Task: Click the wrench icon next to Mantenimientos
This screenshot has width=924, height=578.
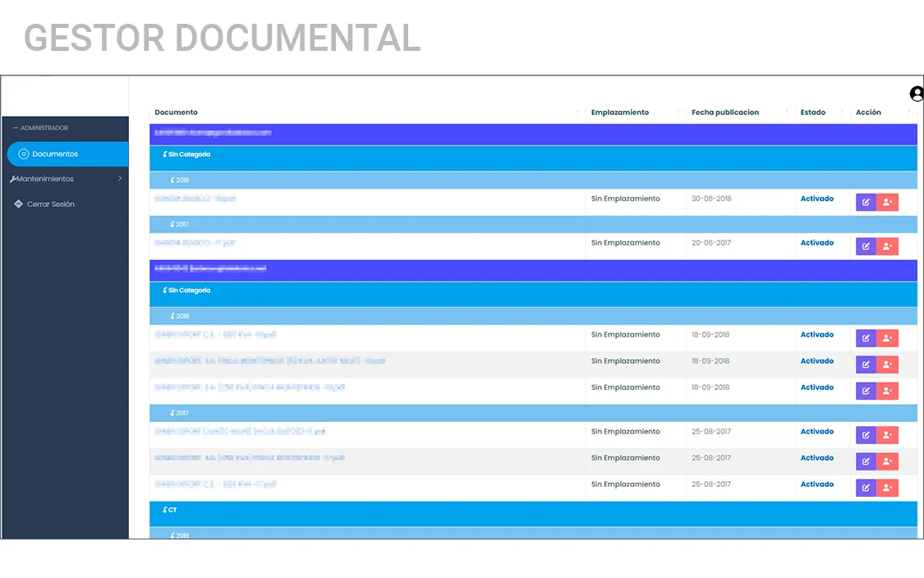Action: pos(13,179)
